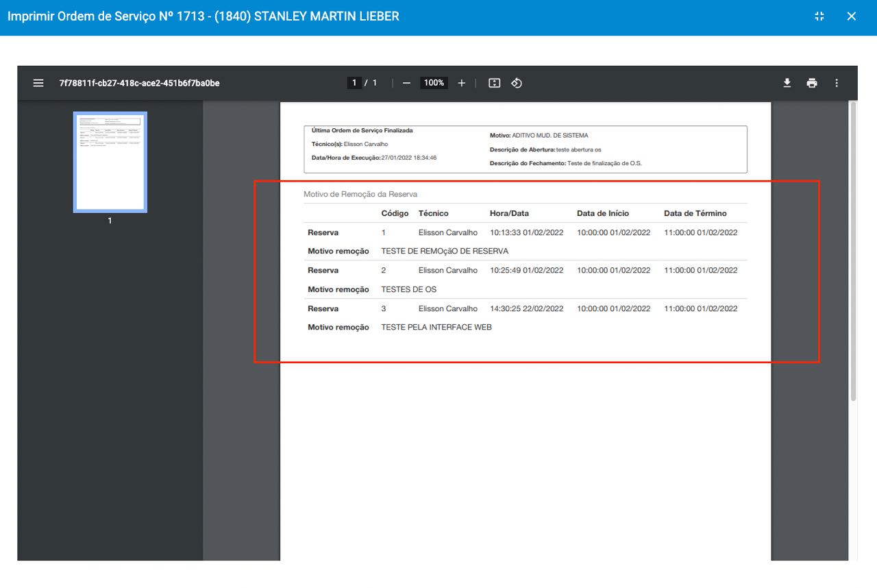Click the page number input field
Image resolution: width=877 pixels, height=588 pixels.
point(354,83)
